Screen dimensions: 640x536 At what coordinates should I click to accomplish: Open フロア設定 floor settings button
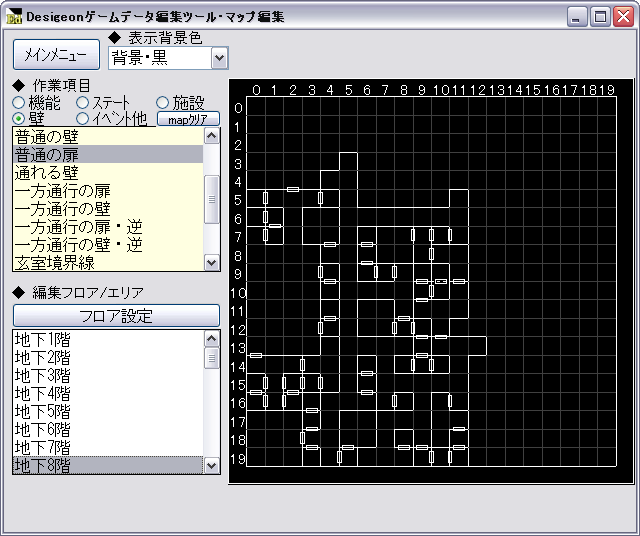tap(116, 316)
